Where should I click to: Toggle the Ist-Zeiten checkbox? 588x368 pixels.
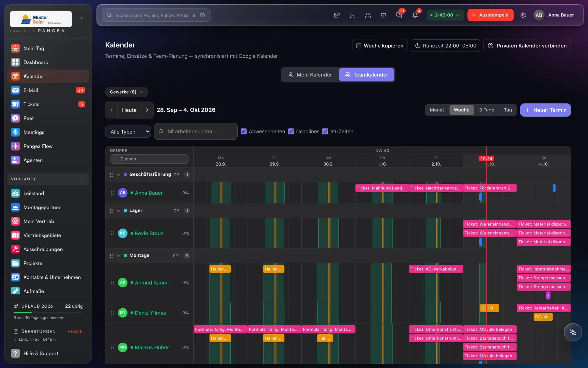click(325, 131)
